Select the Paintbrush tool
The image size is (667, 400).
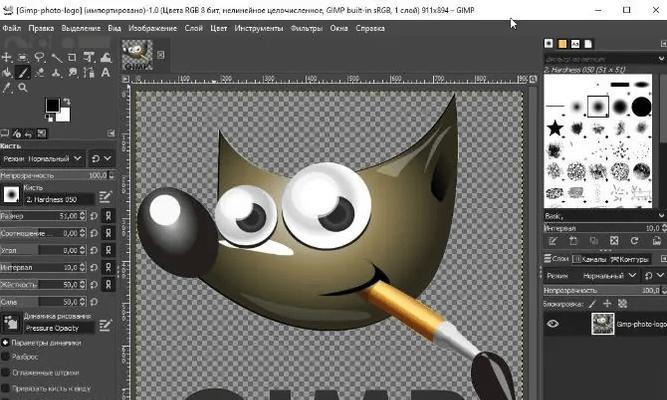(23, 73)
